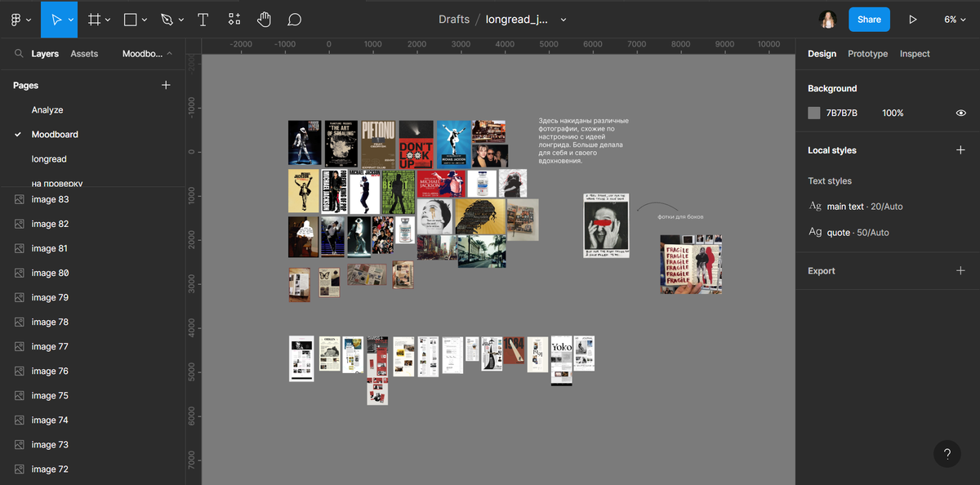Select the FRAGILE collage image on canvas

click(x=691, y=265)
